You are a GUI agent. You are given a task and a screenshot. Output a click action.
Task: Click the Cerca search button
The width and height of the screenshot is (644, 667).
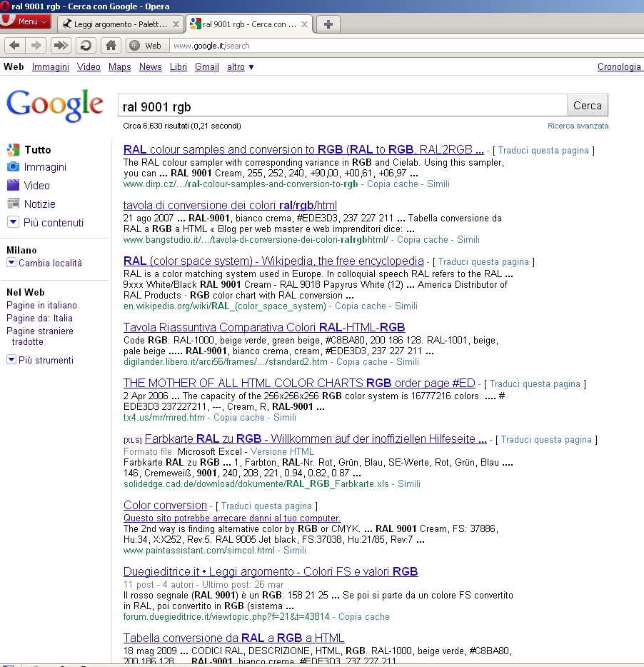coord(588,106)
